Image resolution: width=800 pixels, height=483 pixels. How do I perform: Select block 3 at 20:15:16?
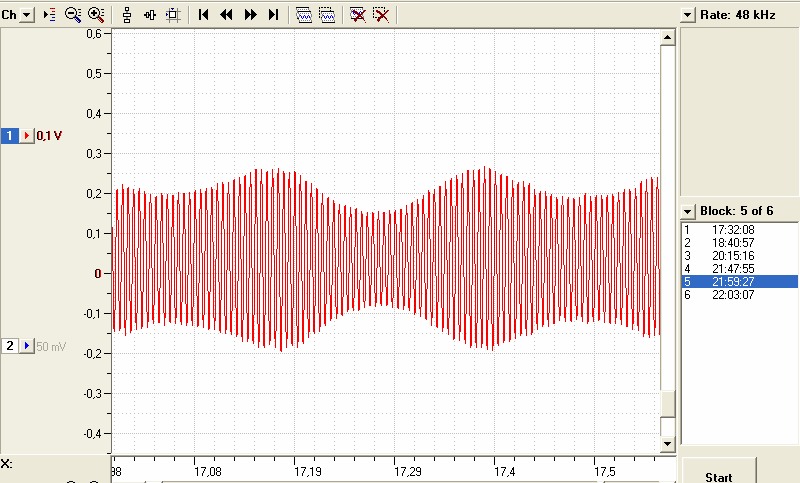(x=740, y=256)
